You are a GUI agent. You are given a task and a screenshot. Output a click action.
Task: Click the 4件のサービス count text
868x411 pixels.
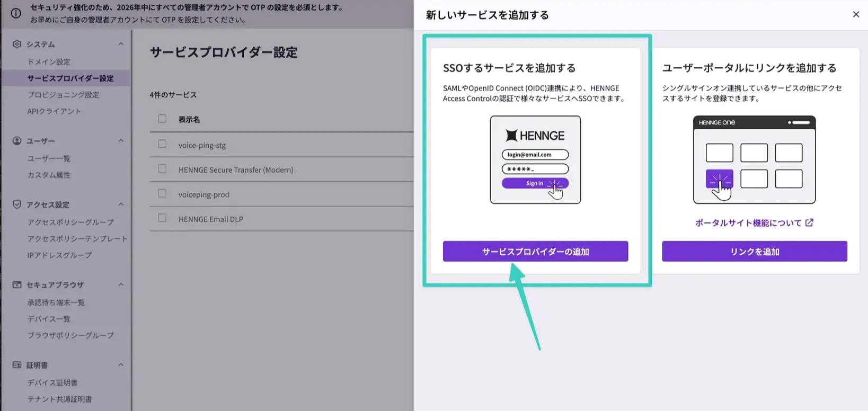click(x=173, y=95)
